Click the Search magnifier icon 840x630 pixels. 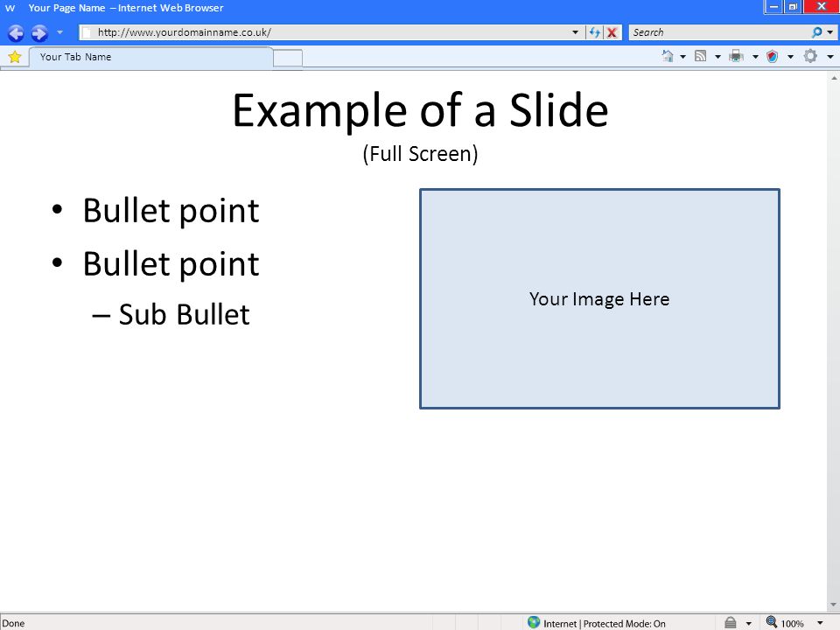(x=816, y=32)
